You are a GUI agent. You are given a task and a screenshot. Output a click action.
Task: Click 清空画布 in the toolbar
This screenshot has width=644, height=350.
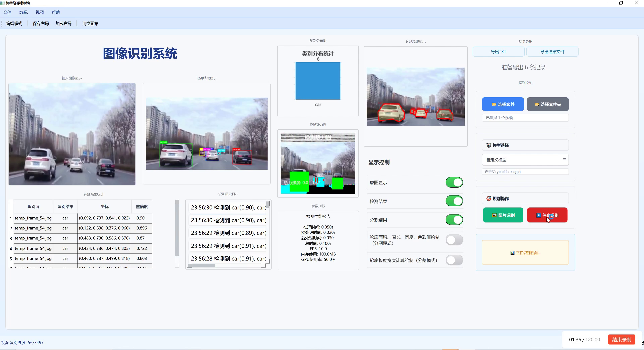[90, 23]
